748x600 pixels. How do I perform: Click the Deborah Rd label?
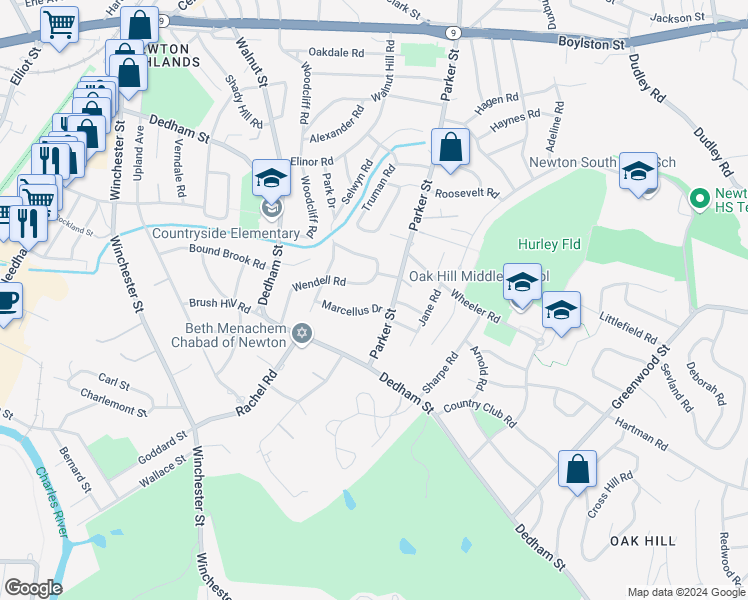(x=706, y=384)
